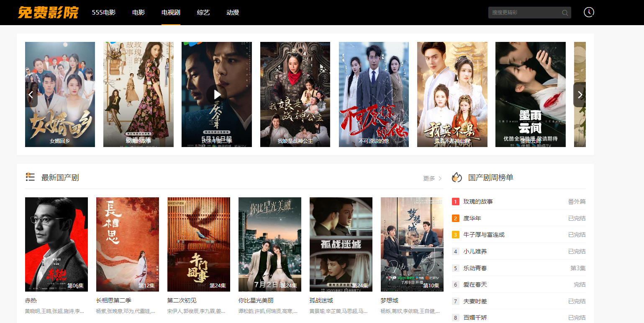
Task: Open the 综艺 nav tab
Action: 203,13
